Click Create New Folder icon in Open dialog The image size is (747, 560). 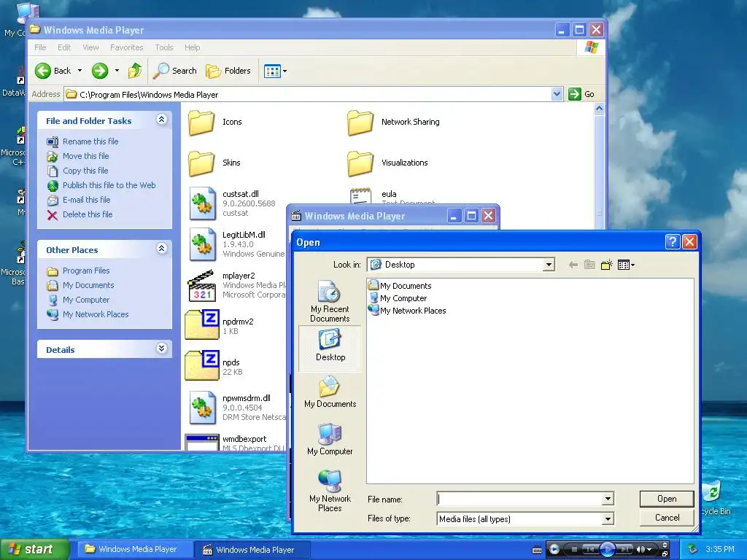606,265
